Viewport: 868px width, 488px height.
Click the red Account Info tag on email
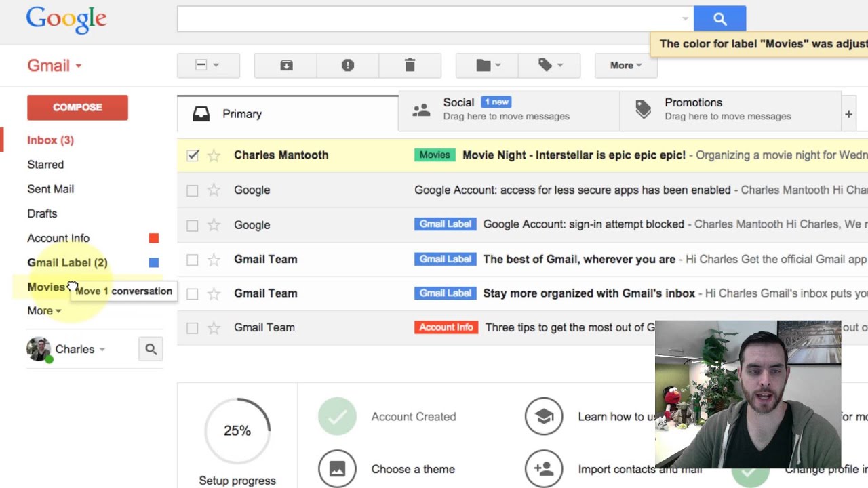(x=446, y=327)
